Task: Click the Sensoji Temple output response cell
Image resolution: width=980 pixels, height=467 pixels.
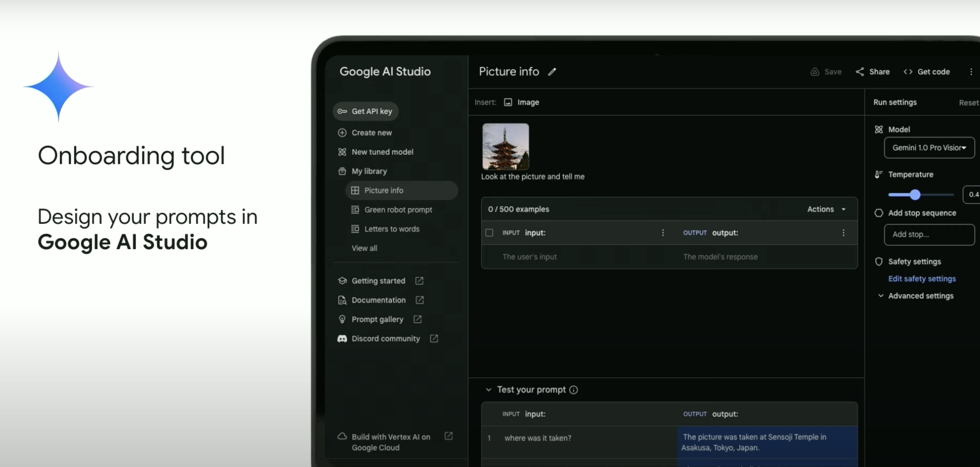Action: 767,442
